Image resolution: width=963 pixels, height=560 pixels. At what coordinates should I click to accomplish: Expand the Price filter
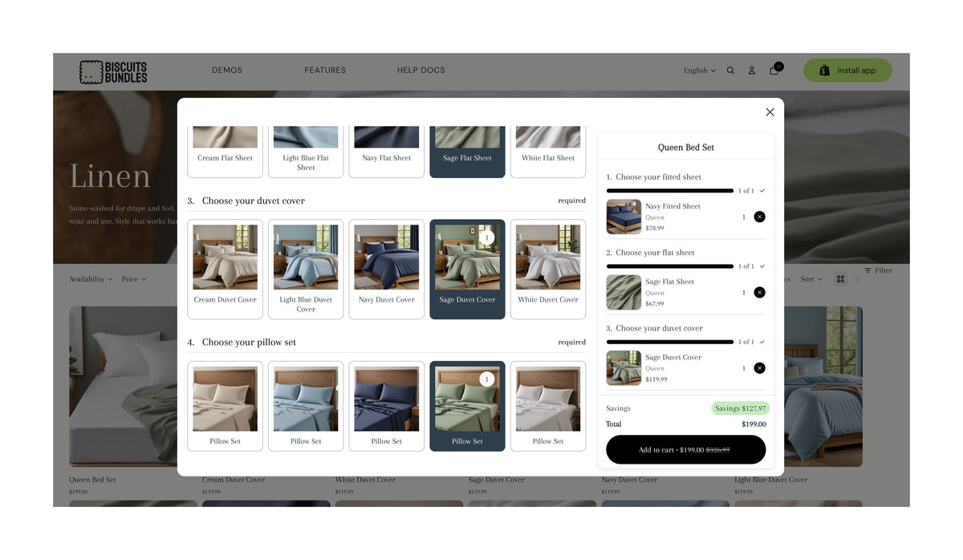134,279
